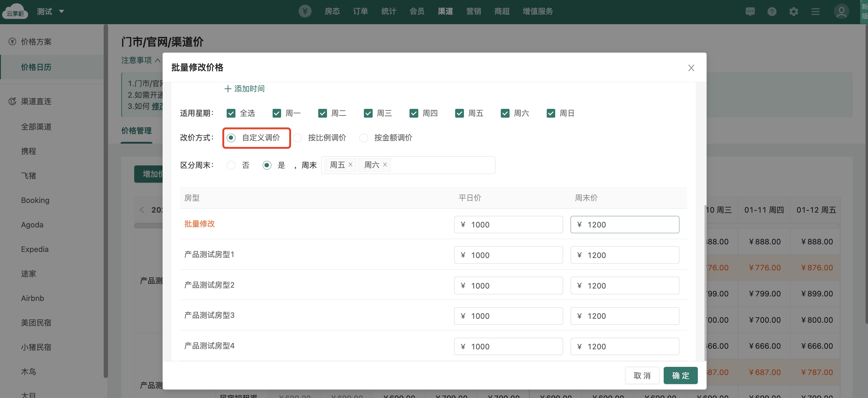Open the 会员 menu

coord(417,11)
